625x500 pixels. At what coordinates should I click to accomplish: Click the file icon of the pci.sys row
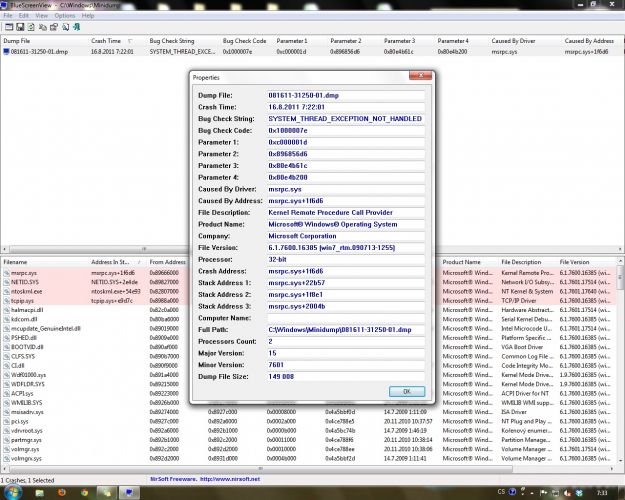(7, 421)
